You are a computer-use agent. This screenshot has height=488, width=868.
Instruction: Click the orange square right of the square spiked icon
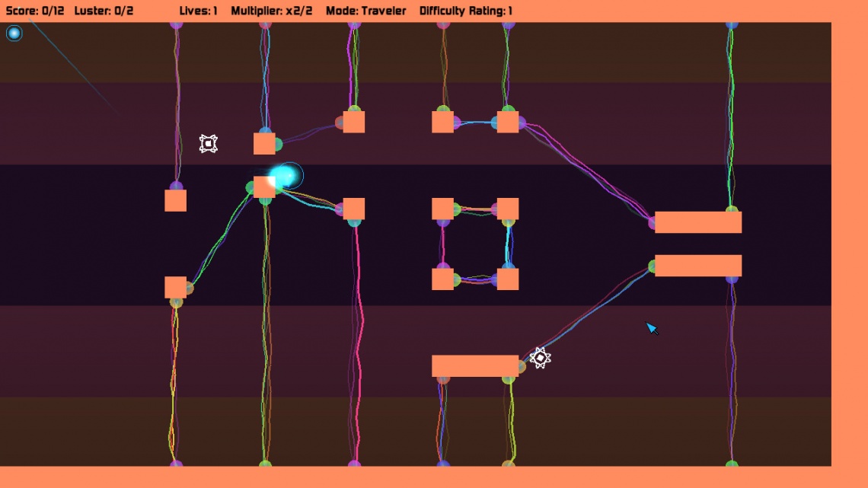[x=264, y=144]
